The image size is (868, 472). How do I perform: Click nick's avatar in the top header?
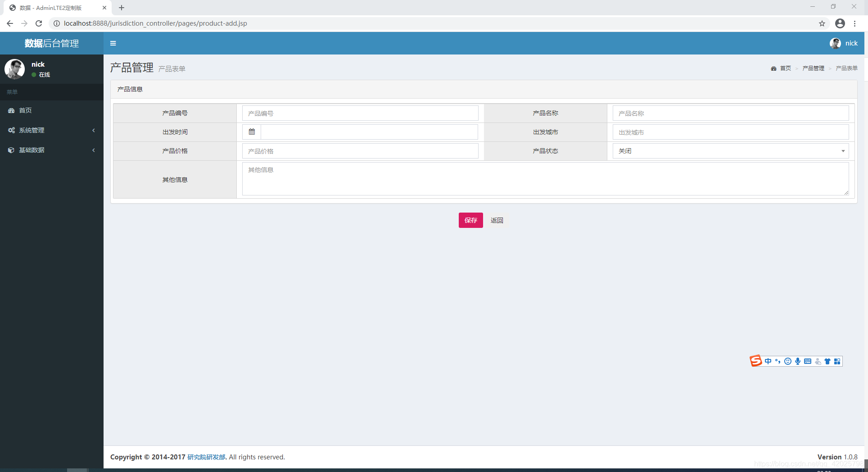pos(835,43)
